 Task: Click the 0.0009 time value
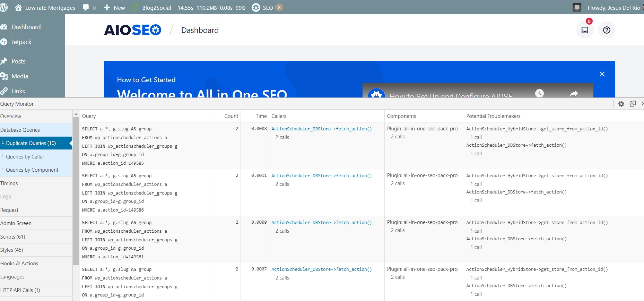click(x=259, y=222)
